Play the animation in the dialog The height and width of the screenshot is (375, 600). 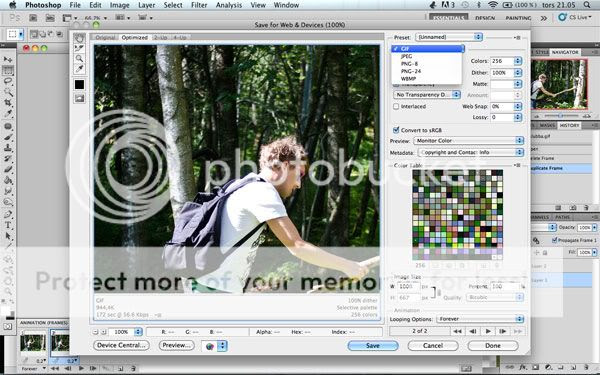coord(488,331)
